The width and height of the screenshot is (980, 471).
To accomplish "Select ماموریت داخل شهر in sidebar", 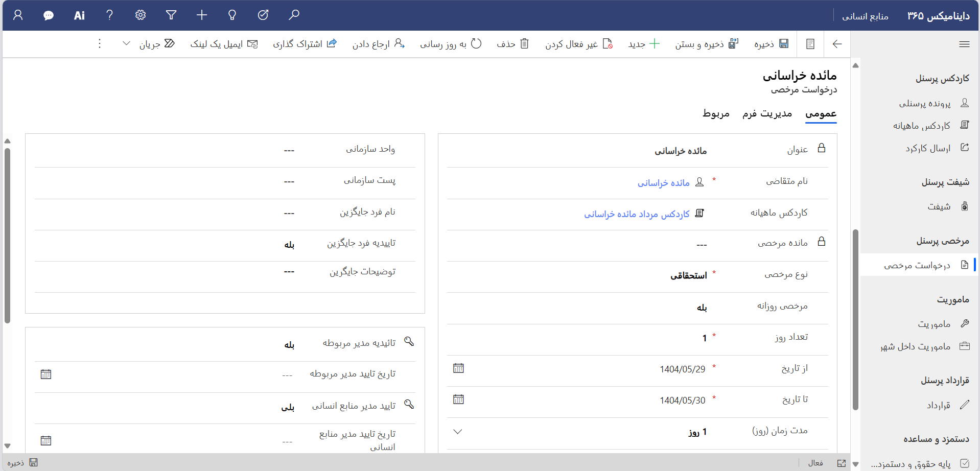I will point(915,346).
